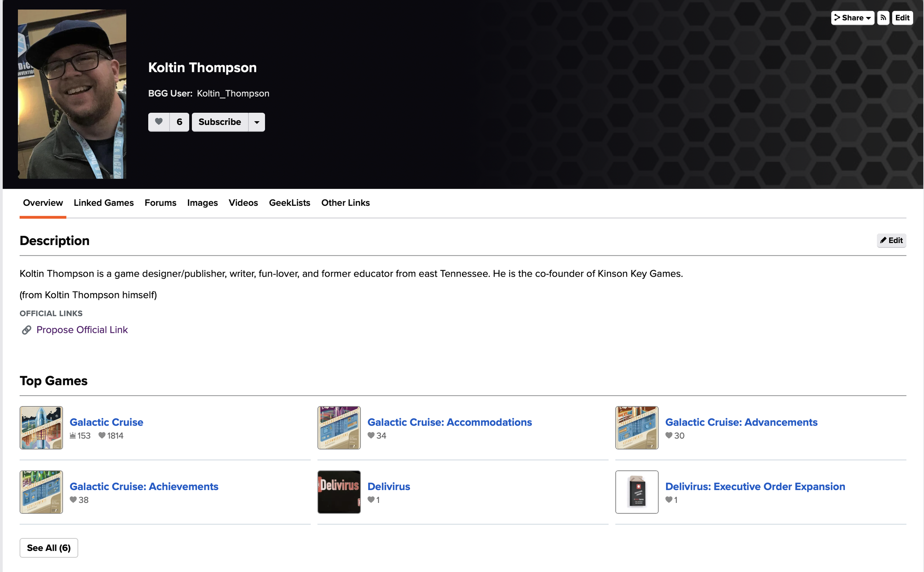Click the RSS feed icon
Screen dimensions: 924x572
coord(883,18)
